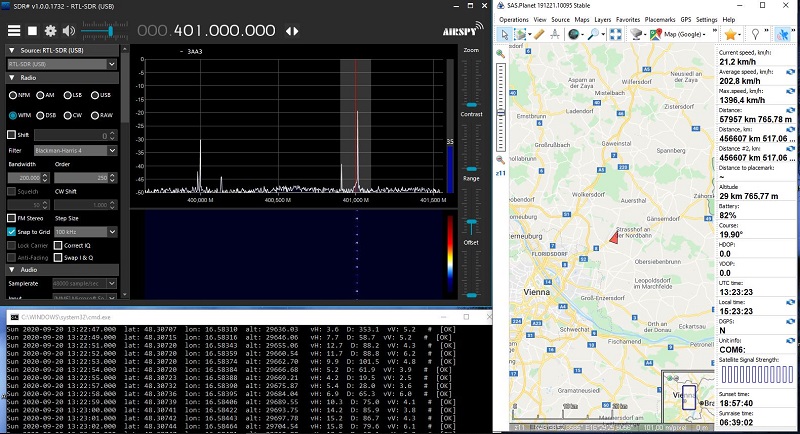Reset the Local time sensor icon
The image size is (800, 434).
point(790,302)
